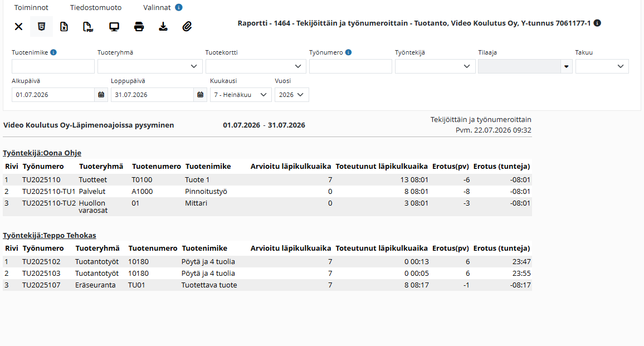The width and height of the screenshot is (644, 346).
Task: Open the Vuosi dropdown showing 2026
Action: [291, 95]
